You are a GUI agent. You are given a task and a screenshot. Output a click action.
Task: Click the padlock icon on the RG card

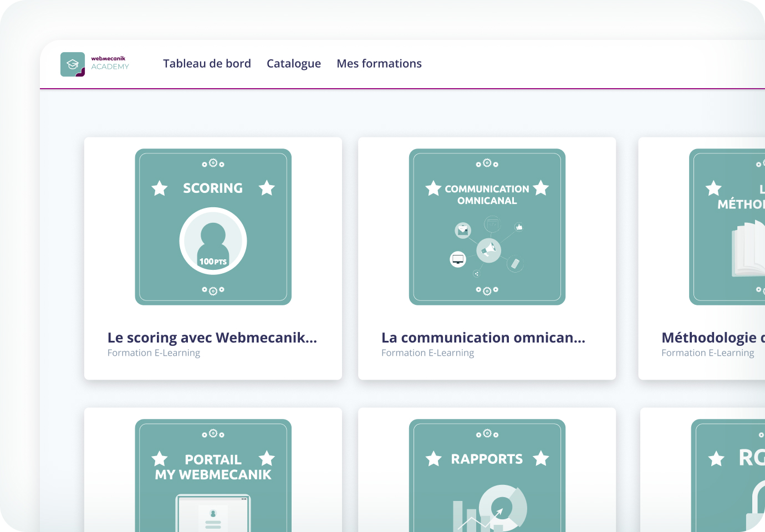tap(755, 507)
